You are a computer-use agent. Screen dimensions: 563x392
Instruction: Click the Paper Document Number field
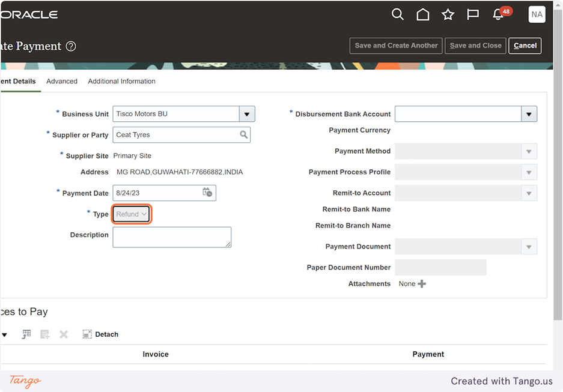point(440,268)
